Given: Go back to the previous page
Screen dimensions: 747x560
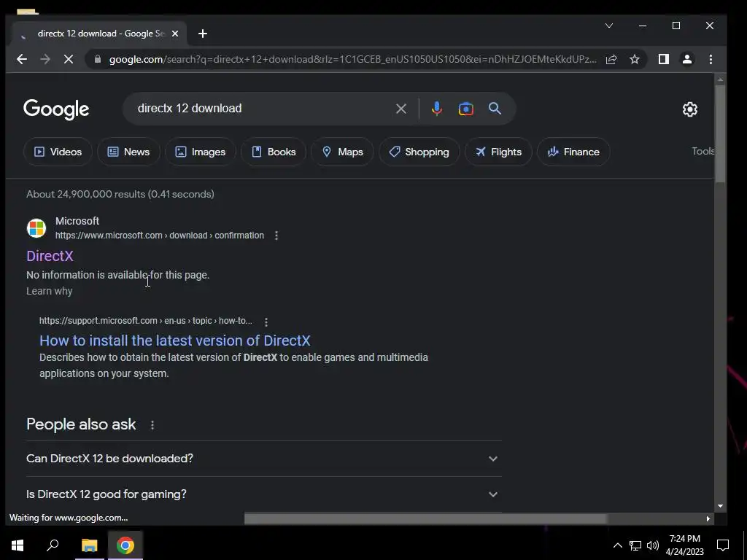Looking at the screenshot, I should [21, 59].
